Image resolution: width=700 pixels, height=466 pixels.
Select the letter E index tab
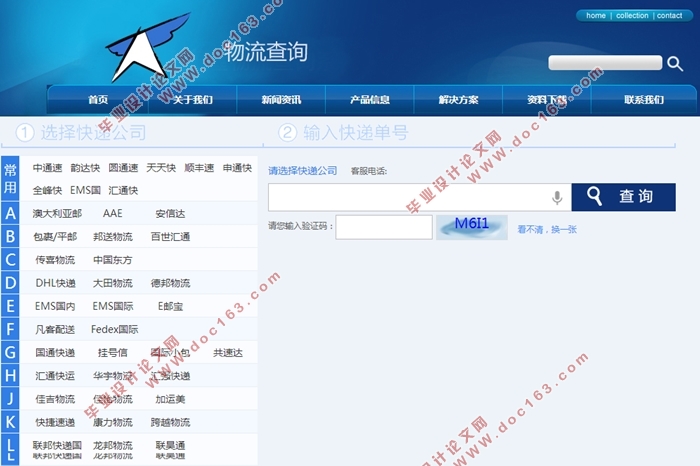click(10, 306)
